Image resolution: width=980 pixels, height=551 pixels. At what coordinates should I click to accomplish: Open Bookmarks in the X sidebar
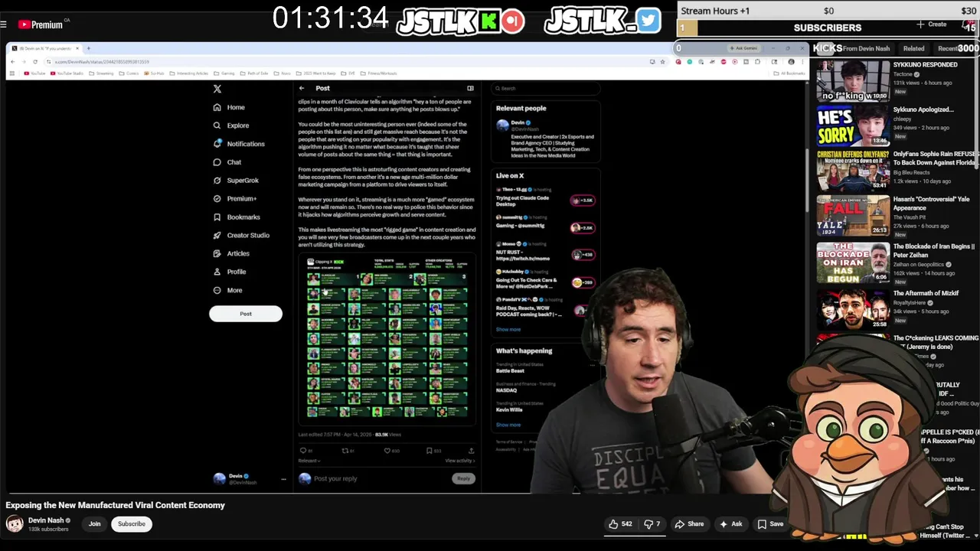coord(237,217)
